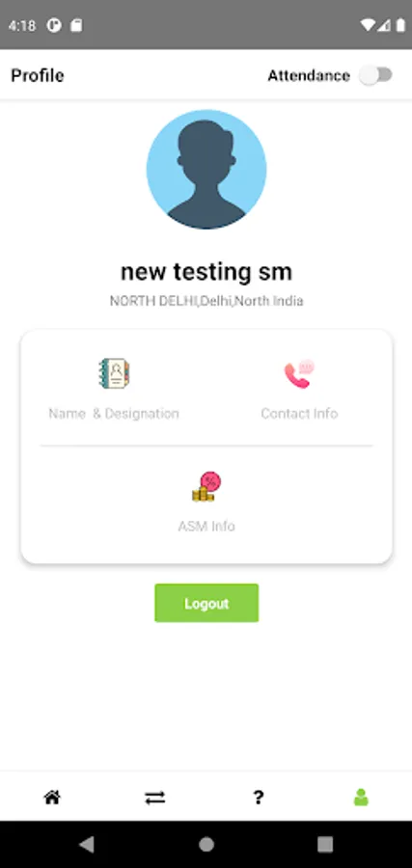Screen dimensions: 412x868
Task: Click the Profile header title
Action: [x=38, y=75]
